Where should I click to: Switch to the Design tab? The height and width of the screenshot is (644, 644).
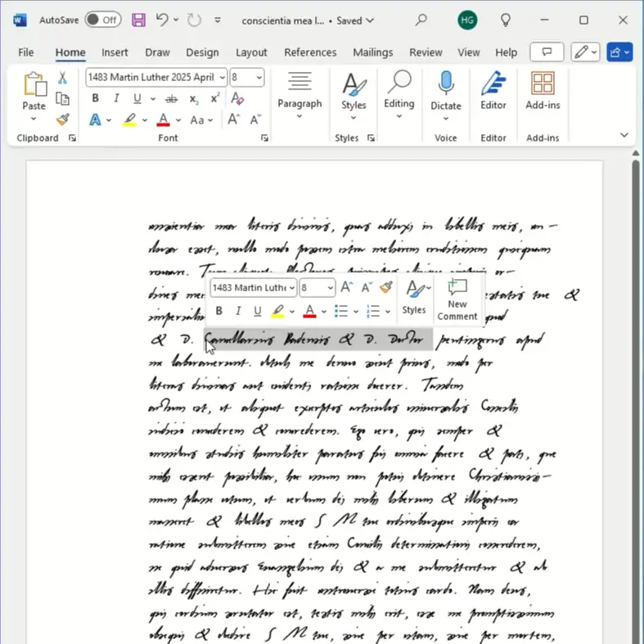202,52
